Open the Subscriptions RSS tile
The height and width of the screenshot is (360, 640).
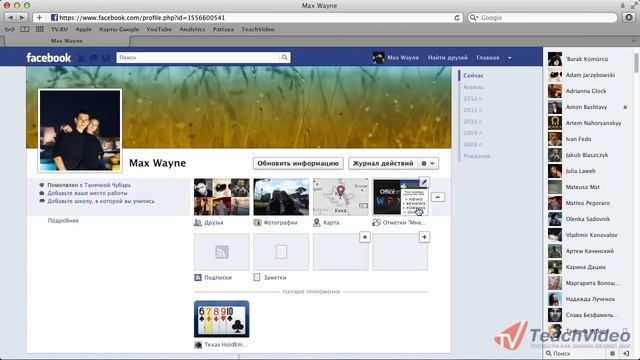pyautogui.click(x=222, y=252)
